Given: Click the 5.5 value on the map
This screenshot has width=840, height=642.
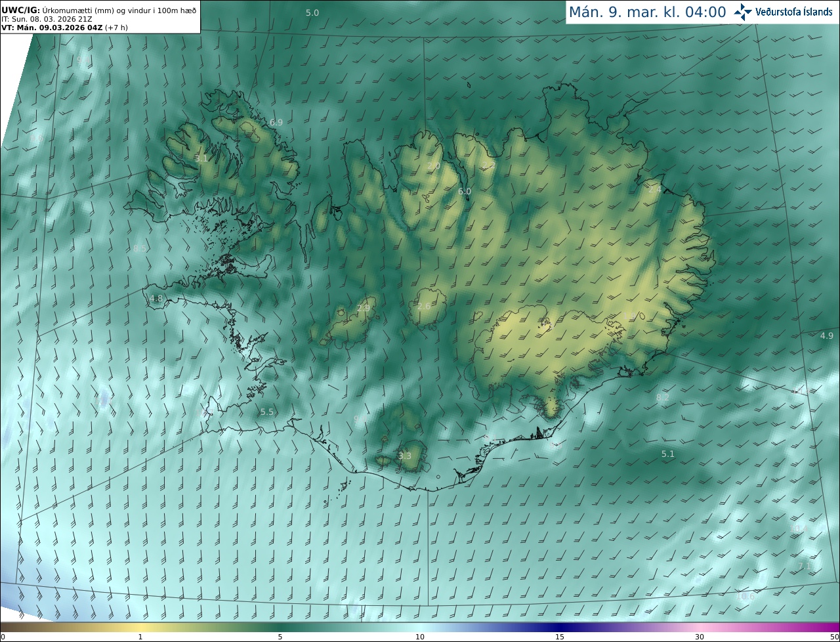Looking at the screenshot, I should click(267, 412).
